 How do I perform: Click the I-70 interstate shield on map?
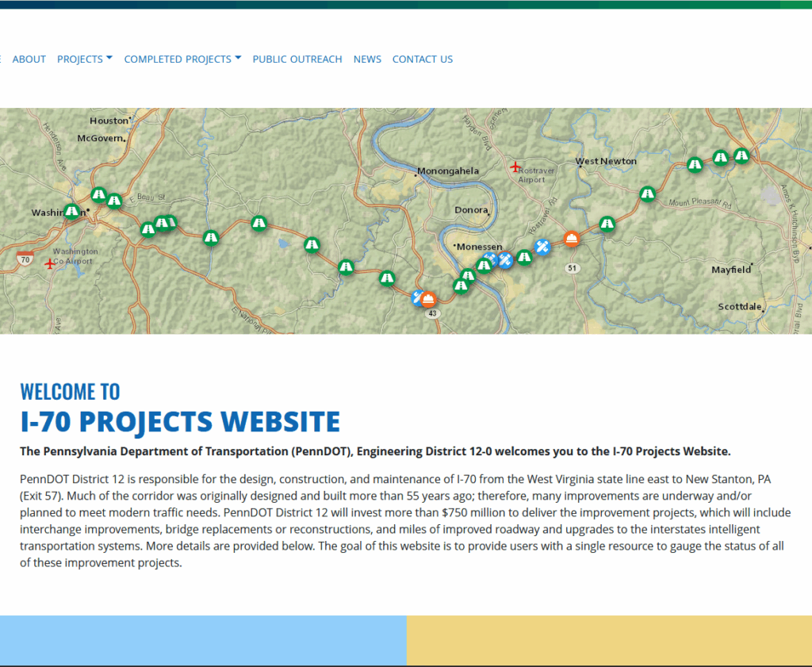click(25, 259)
